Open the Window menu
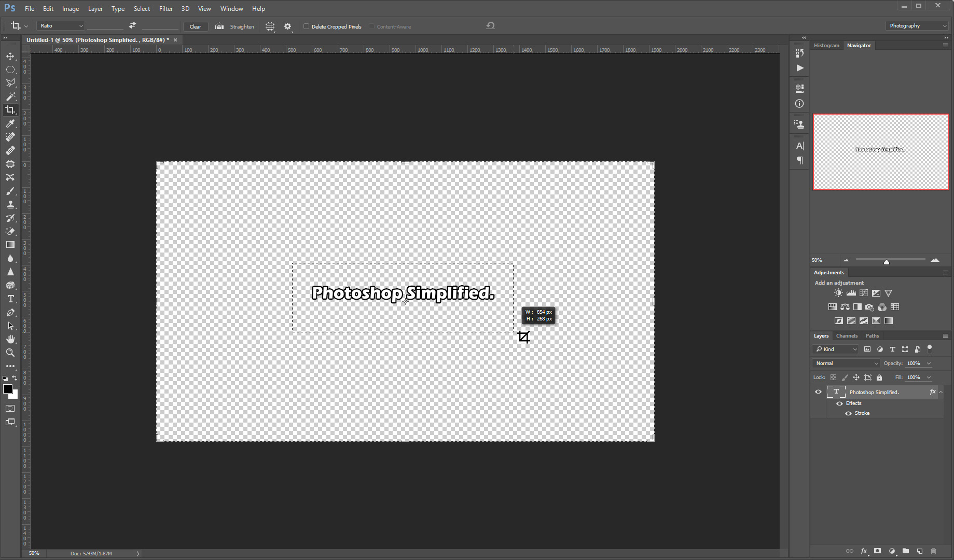 click(231, 8)
